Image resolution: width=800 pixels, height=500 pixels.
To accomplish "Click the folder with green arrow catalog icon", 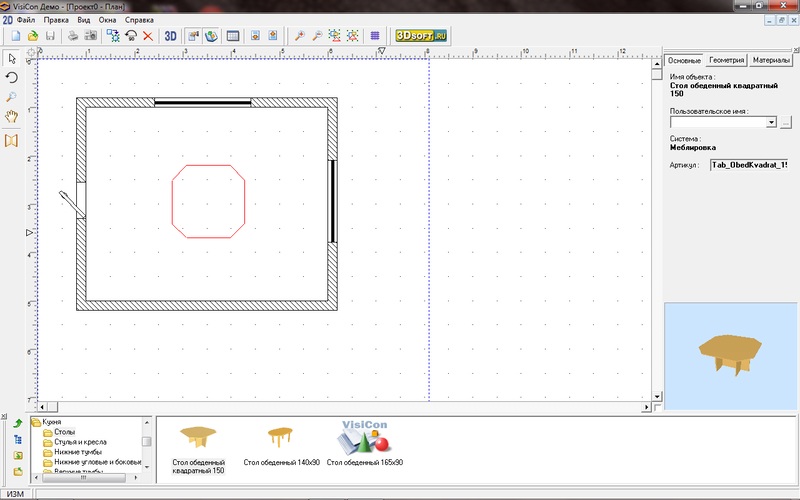I will tap(18, 471).
